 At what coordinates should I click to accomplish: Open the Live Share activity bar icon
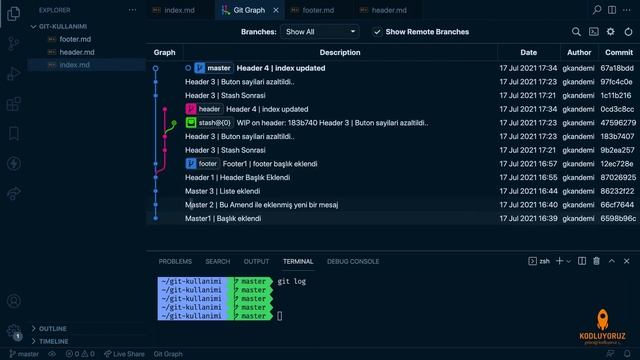point(13,193)
